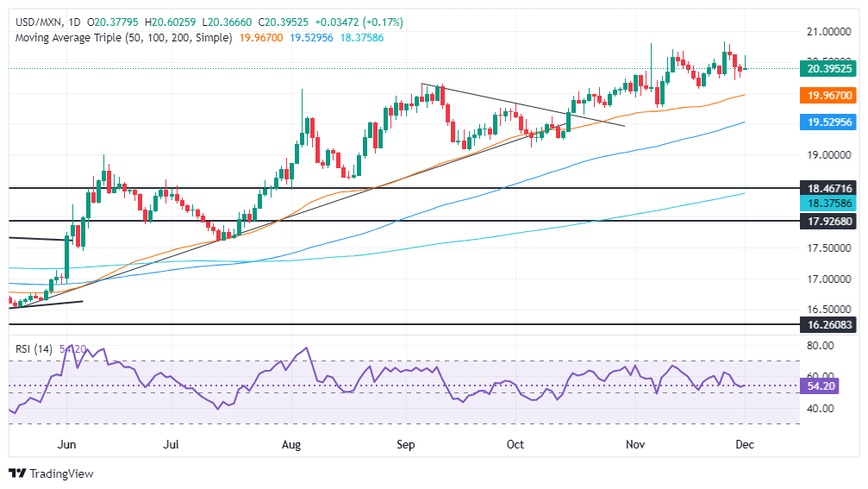Open the TradingView text link
This screenshot has width=868, height=489.
(61, 473)
